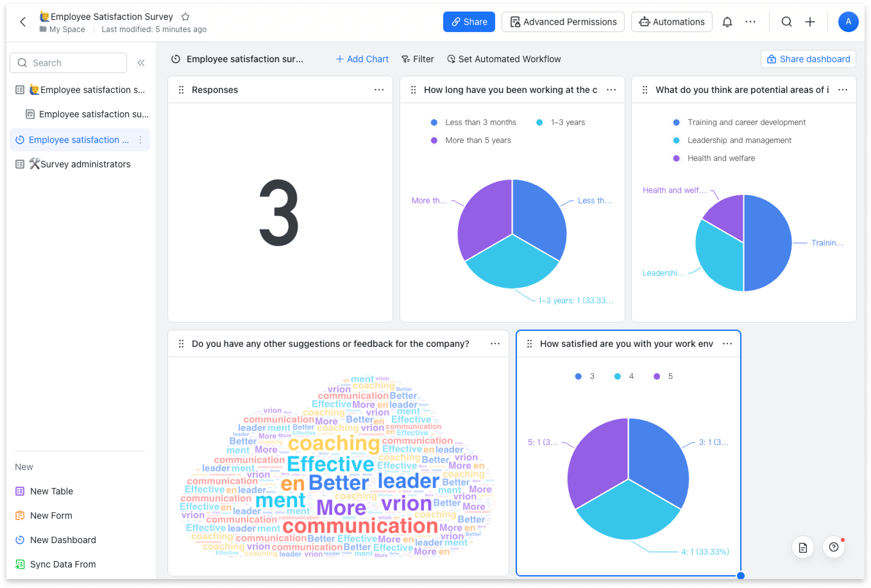
Task: Open more options for the word cloud card
Action: [495, 344]
